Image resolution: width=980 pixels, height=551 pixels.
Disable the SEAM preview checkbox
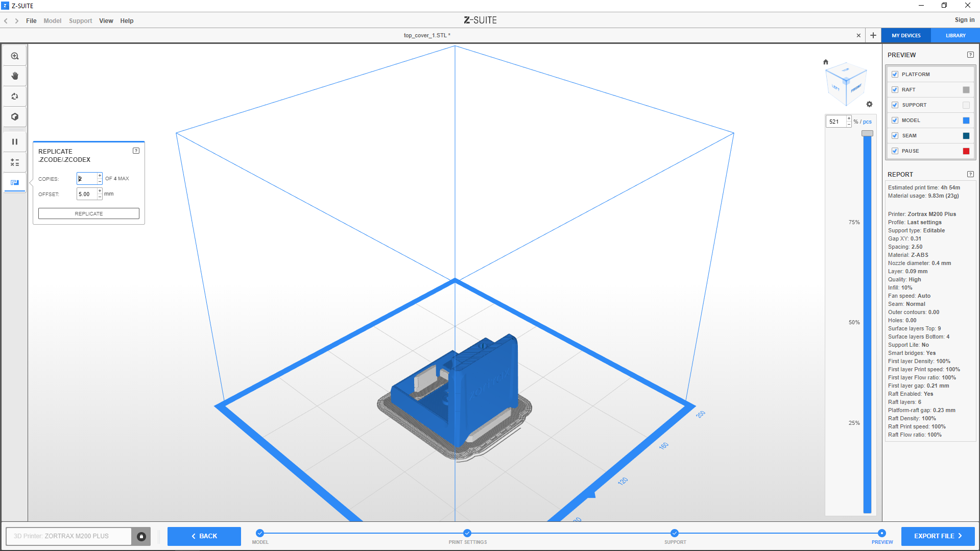[x=895, y=136]
